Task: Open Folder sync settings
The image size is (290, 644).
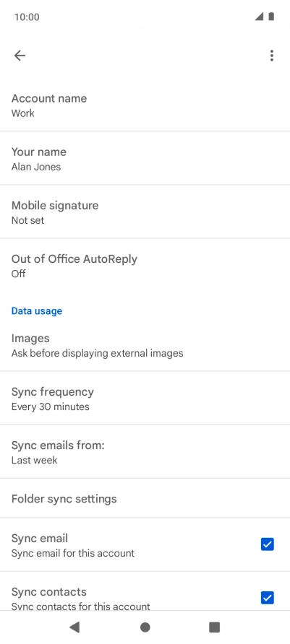Action: pos(145,498)
